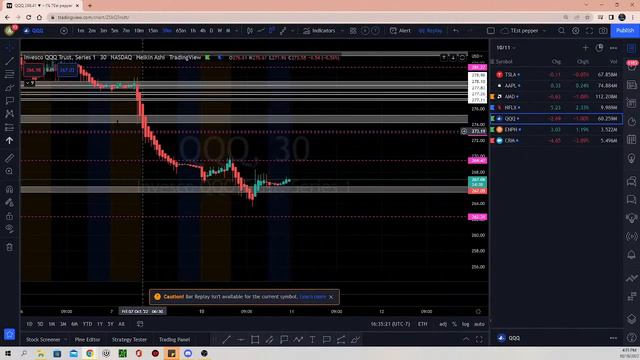The height and width of the screenshot is (360, 640).
Task: Select the 15m timeframe
Action: [x=153, y=31]
